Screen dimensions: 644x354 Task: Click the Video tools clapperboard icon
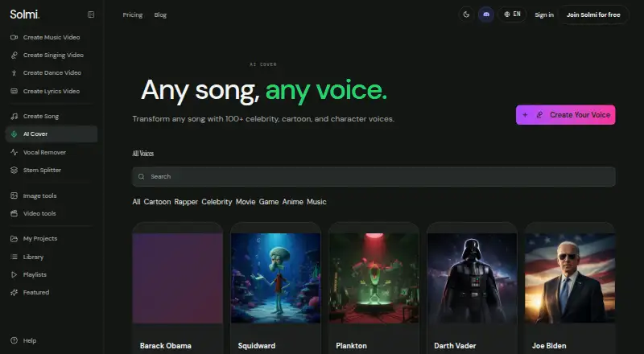pos(14,213)
